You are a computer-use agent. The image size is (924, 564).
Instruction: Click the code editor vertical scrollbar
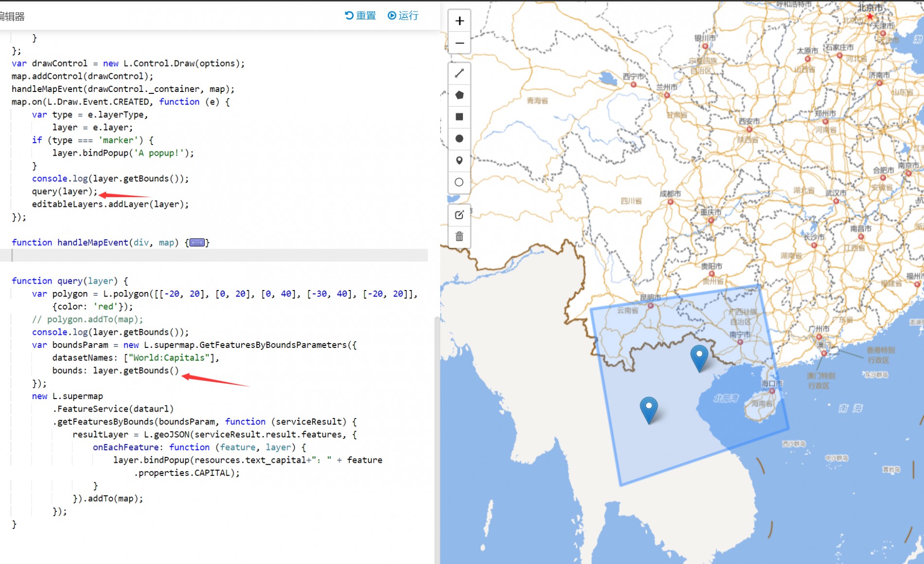[x=436, y=438]
